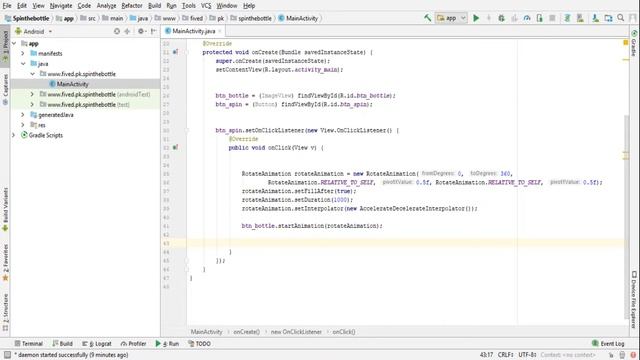The height and width of the screenshot is (360, 640).
Task: Hide the project panel with the hide icon
Action: coord(153,31)
